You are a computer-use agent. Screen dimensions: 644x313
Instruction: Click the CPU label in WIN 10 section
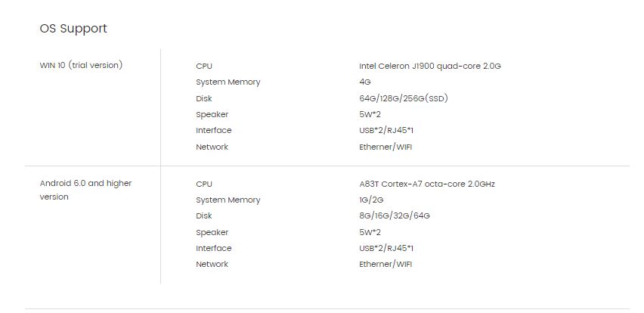(x=204, y=66)
